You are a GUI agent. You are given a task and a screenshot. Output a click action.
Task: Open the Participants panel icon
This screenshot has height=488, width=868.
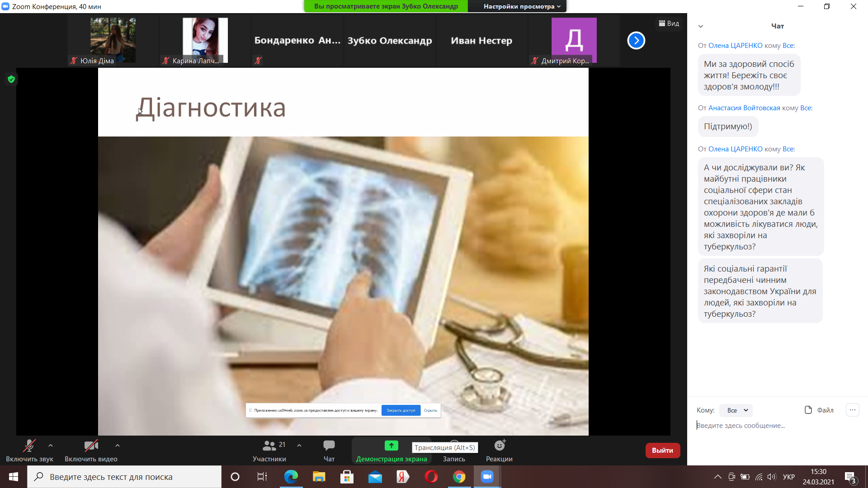[x=269, y=446]
